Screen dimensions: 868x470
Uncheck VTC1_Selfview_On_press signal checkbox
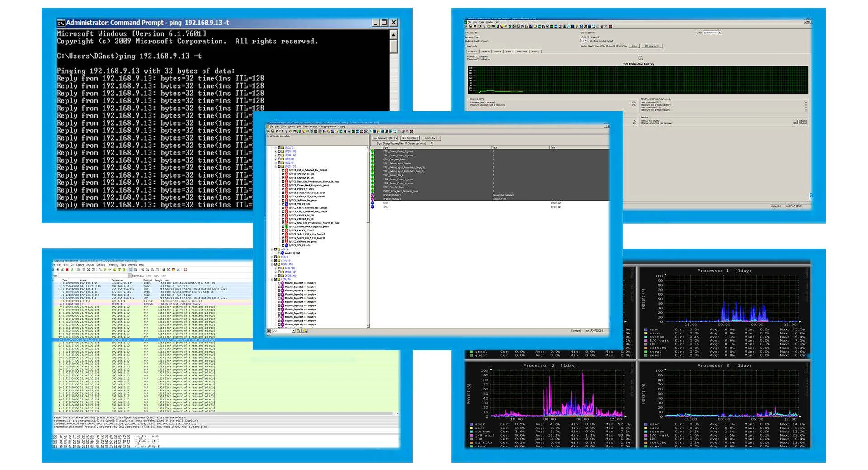point(283,200)
